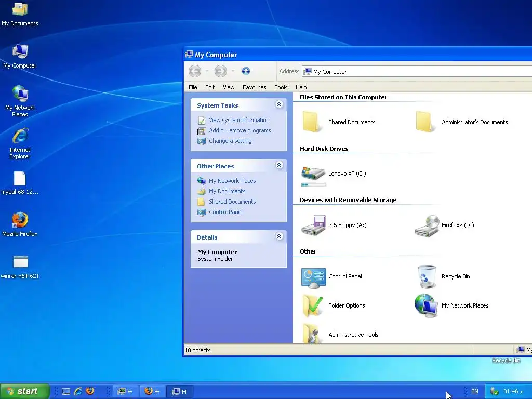Screen dimensions: 532x399
Task: Click 'System Folder' text in Details panel
Action: 215,259
